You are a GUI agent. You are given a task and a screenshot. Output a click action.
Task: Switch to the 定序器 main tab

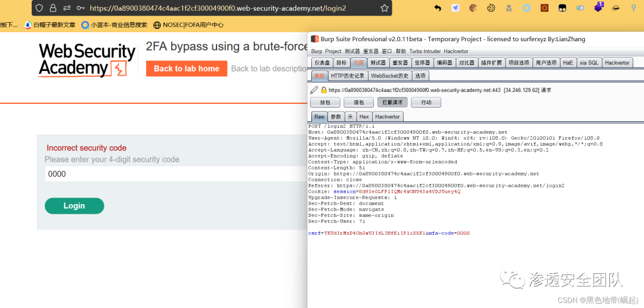tap(422, 63)
